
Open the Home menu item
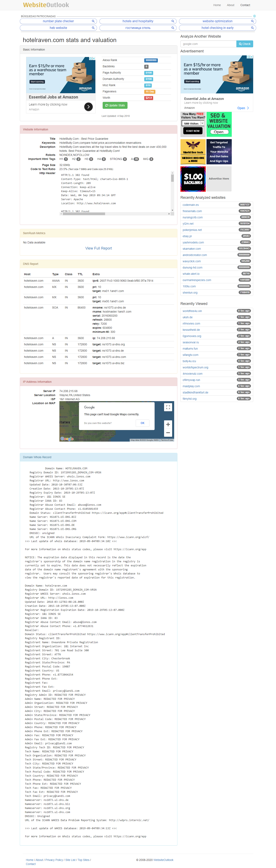[217, 5]
